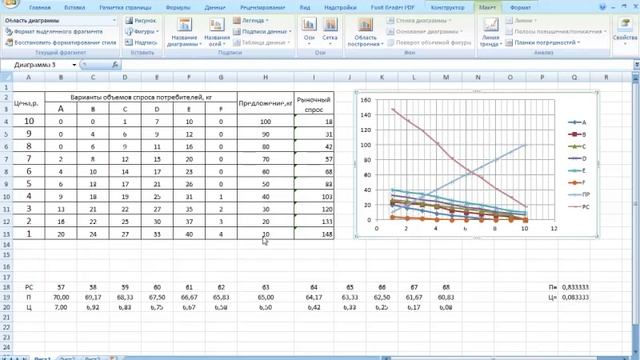640x360 pixels.
Task: Click the Легенда icon in Подписи group
Action: click(x=237, y=20)
